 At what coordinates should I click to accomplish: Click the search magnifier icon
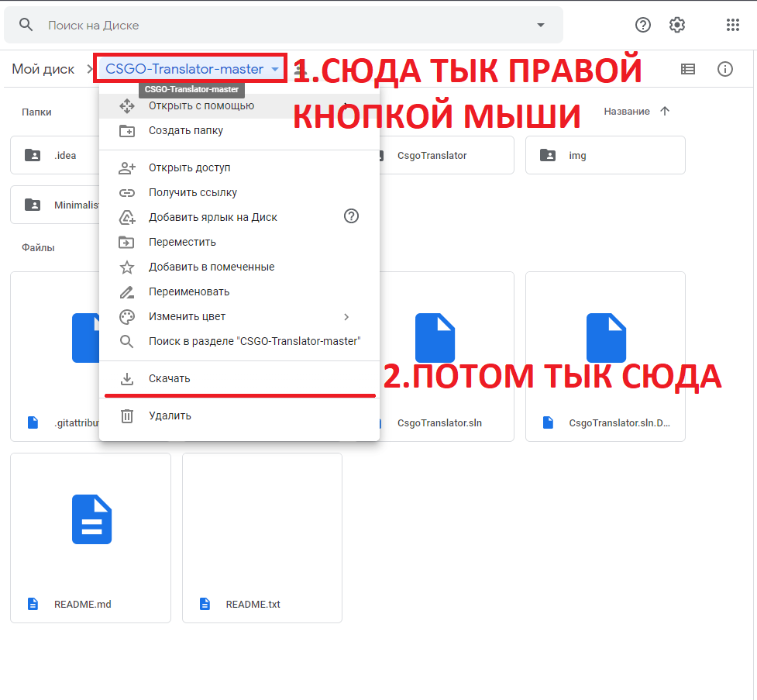[x=26, y=25]
